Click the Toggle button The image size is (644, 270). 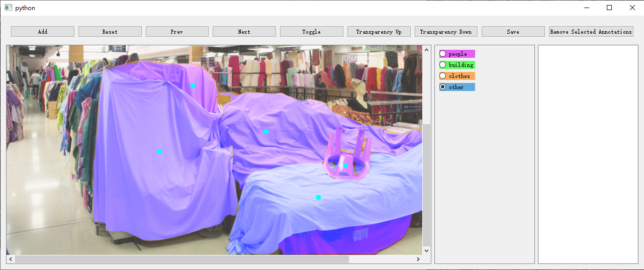click(x=311, y=32)
